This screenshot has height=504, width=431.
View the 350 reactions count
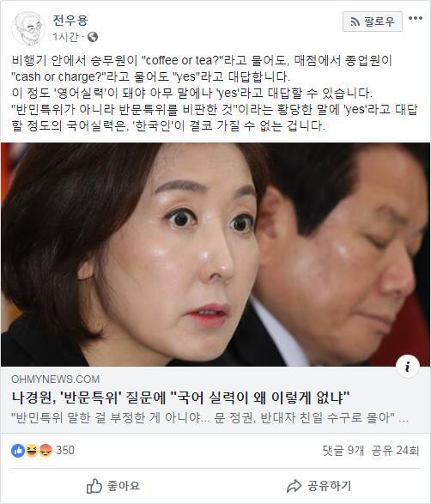click(65, 450)
